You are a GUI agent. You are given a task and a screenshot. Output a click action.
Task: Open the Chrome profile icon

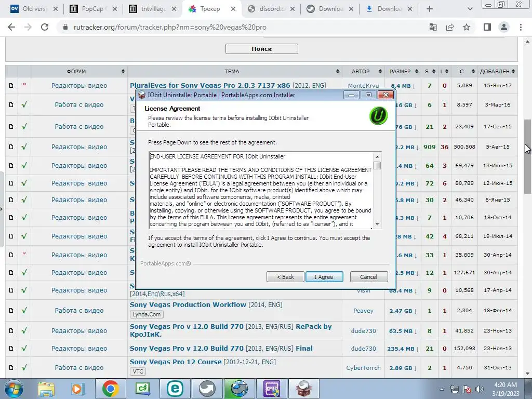tap(504, 27)
